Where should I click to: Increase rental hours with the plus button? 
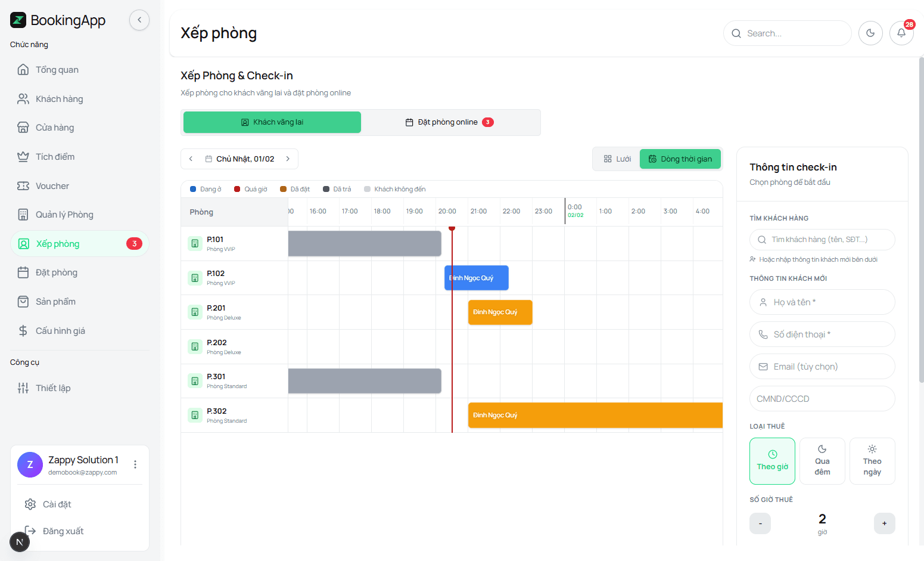884,523
